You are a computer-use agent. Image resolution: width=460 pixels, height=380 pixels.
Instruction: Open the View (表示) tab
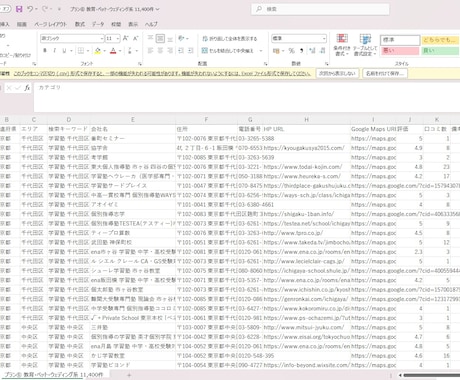[x=133, y=24]
